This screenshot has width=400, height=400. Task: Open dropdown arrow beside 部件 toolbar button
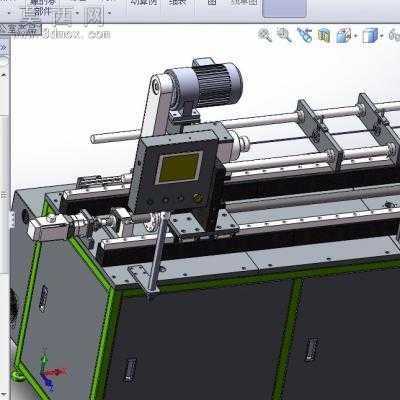pyautogui.click(x=77, y=13)
